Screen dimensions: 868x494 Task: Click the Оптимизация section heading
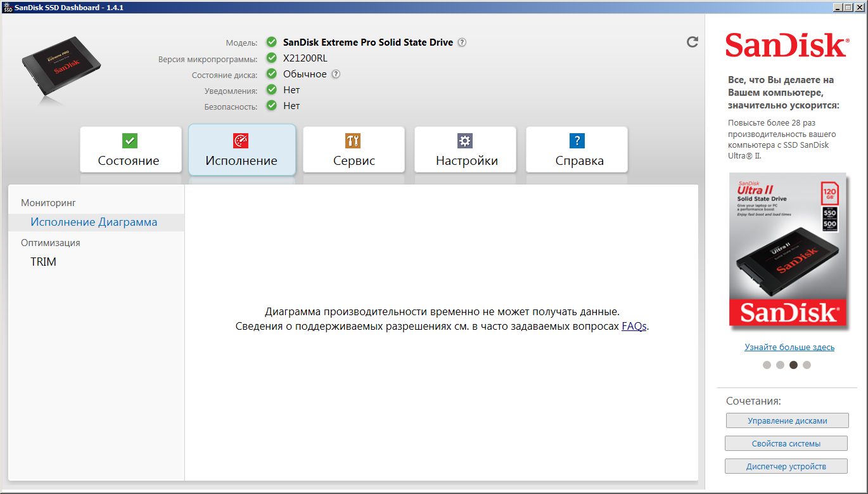tap(51, 243)
